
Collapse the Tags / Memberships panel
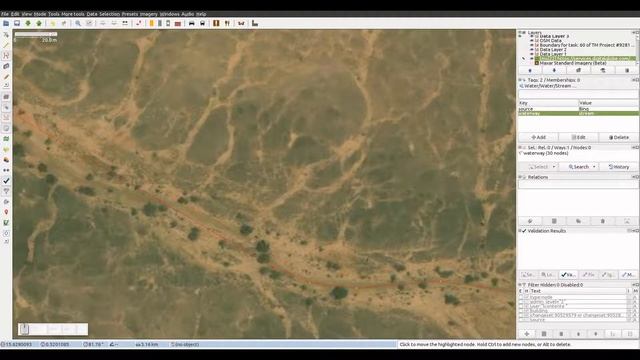point(521,80)
